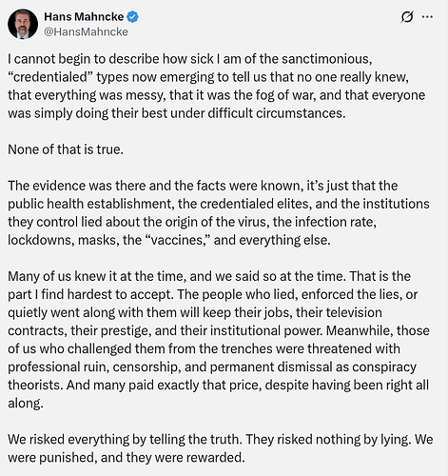
Task: Open Hans Mahncke's profile picture
Action: [23, 24]
